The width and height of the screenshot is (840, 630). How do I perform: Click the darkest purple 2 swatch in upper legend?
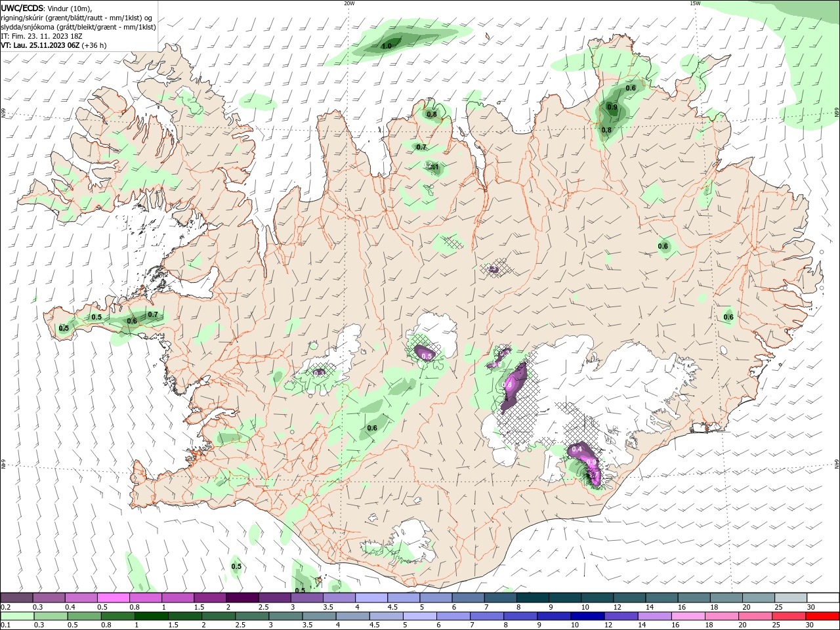pyautogui.click(x=241, y=598)
